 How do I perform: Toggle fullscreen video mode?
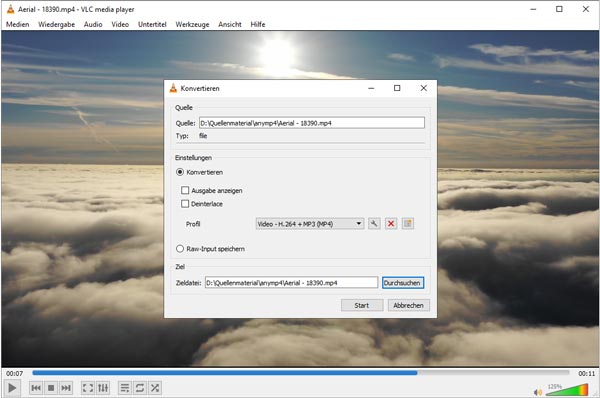[88, 388]
